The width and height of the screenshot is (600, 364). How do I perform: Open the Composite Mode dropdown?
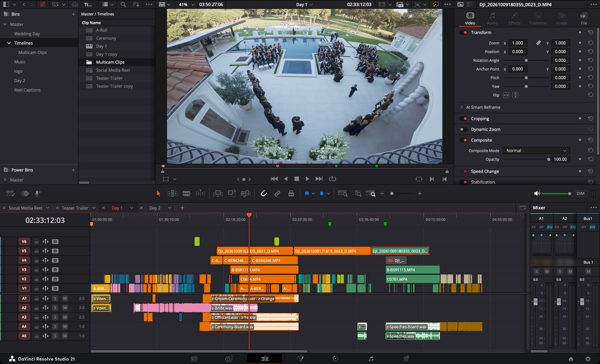pos(536,151)
